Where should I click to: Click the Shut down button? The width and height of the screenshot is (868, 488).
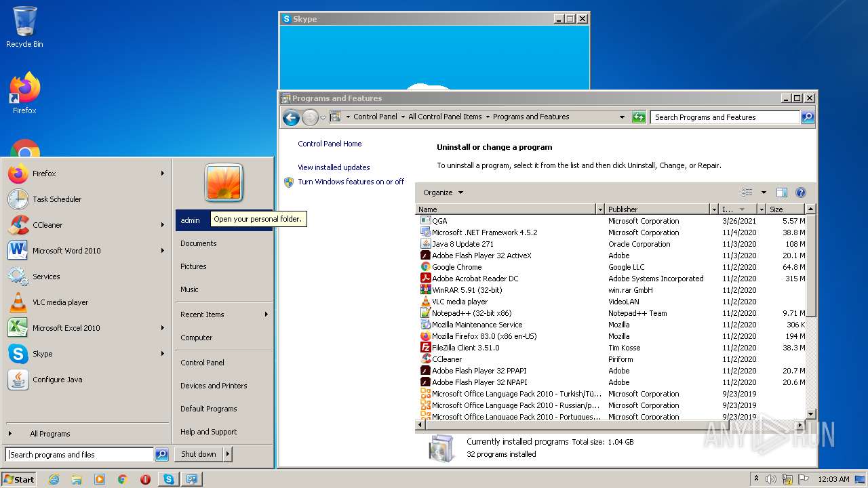(x=199, y=454)
